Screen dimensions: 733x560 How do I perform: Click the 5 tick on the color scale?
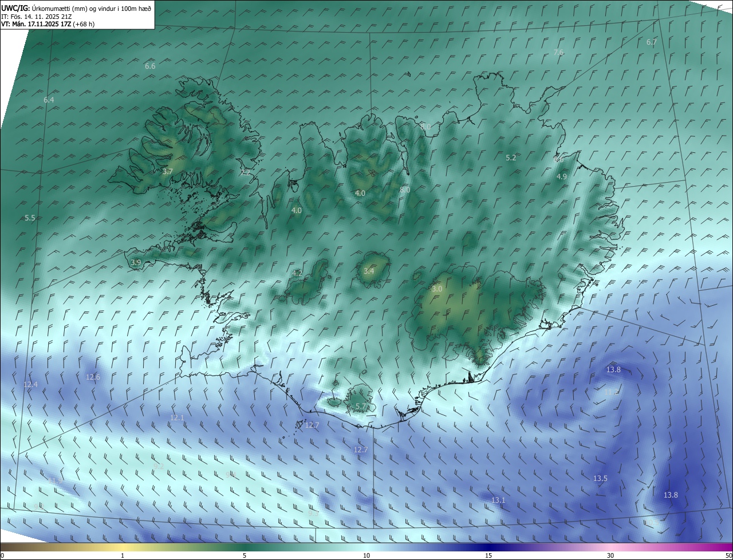pyautogui.click(x=245, y=556)
